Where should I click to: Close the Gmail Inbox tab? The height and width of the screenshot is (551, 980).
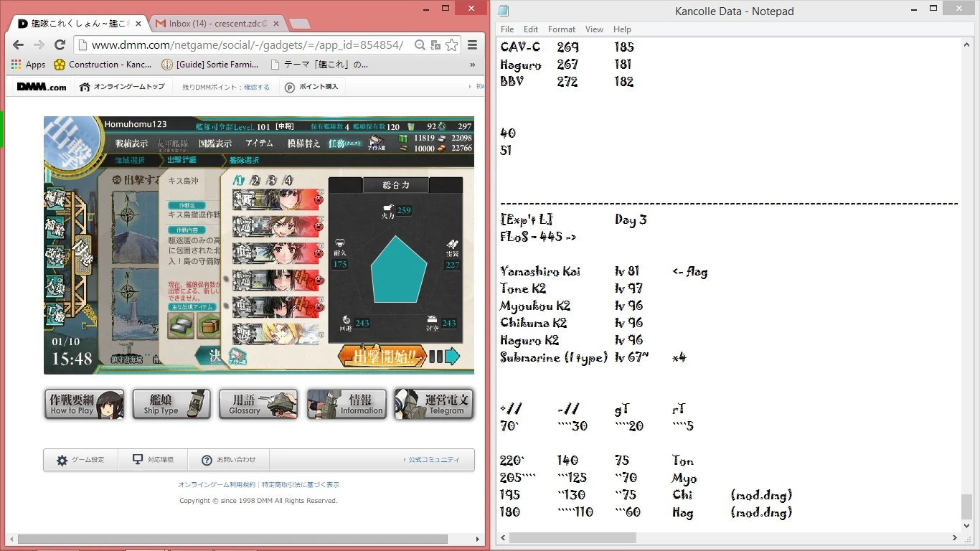point(276,24)
